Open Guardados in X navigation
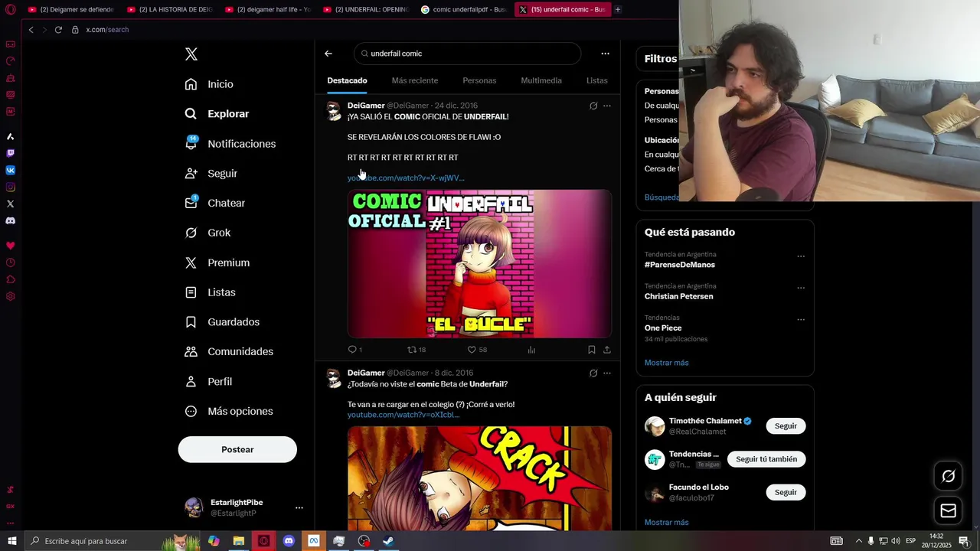Image resolution: width=980 pixels, height=551 pixels. click(x=222, y=322)
